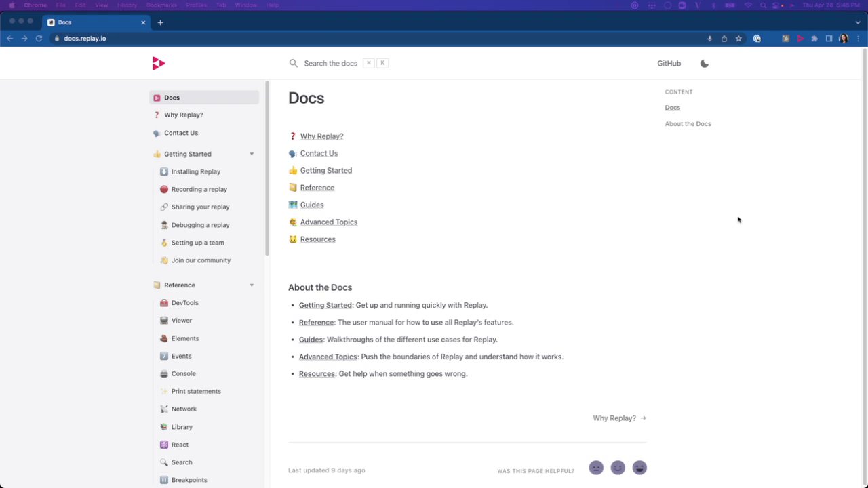The image size is (868, 488).
Task: Click the Sharing your replay link icon
Action: 164,207
